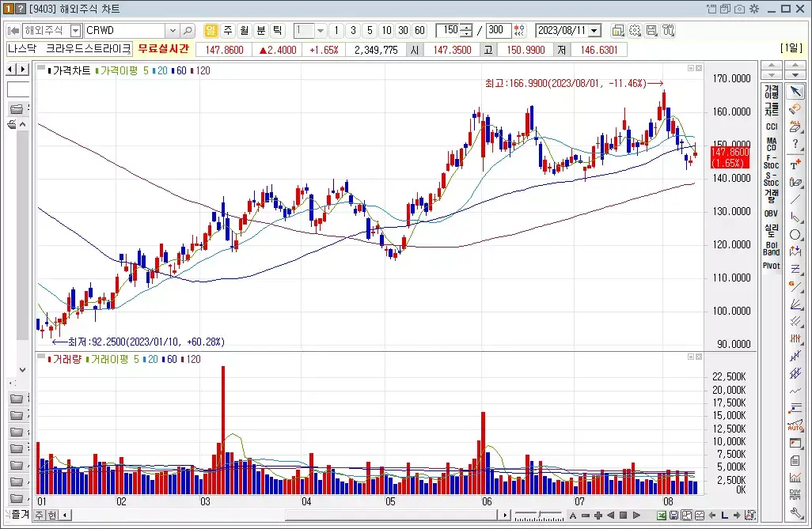
Task: Select the minute 분 period toggle
Action: tap(261, 31)
